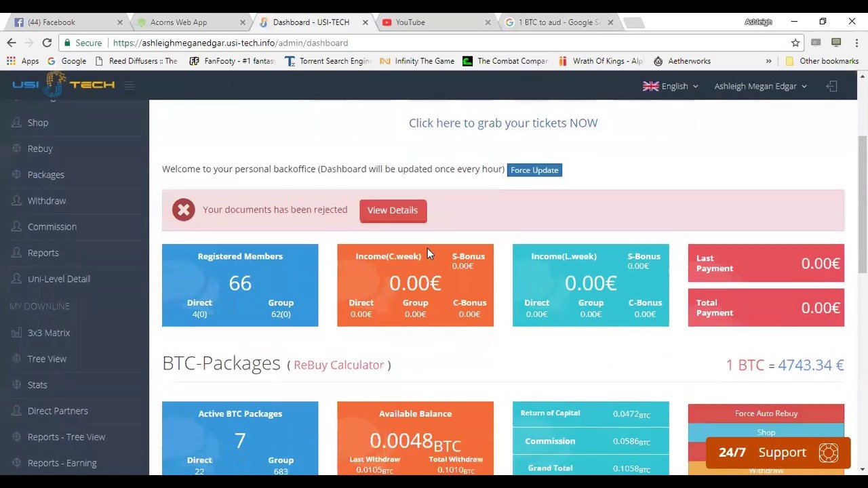Bookmark this page with star icon
This screenshot has height=488, width=868.
click(x=795, y=43)
